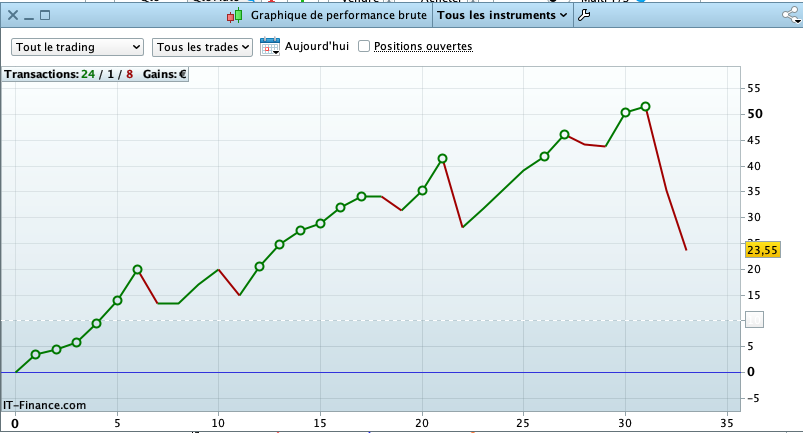Open the wrench settings icon
Image resolution: width=803 pixels, height=433 pixels.
pos(584,15)
